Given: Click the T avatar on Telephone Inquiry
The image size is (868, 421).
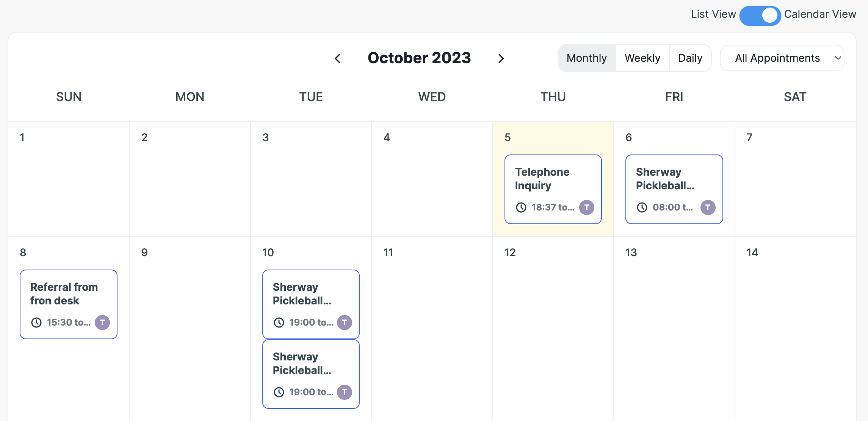Looking at the screenshot, I should pyautogui.click(x=587, y=207).
